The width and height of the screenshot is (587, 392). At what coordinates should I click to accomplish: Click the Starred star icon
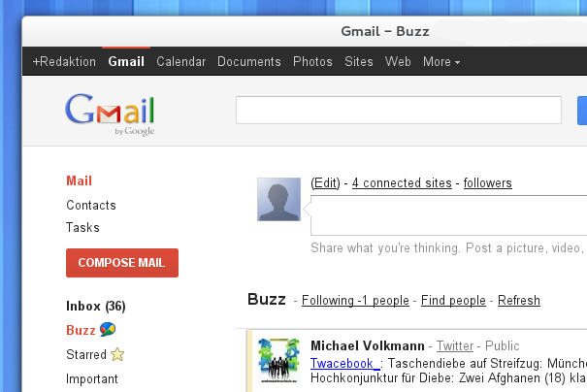point(117,354)
